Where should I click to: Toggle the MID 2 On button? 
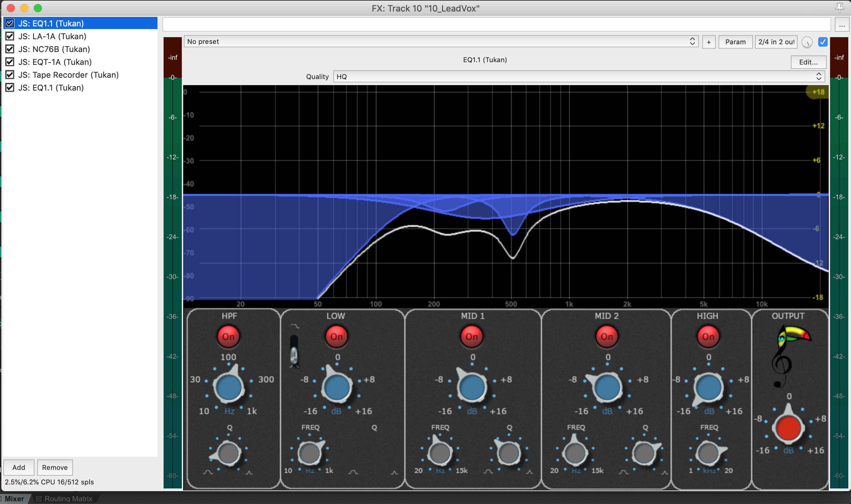tap(607, 336)
